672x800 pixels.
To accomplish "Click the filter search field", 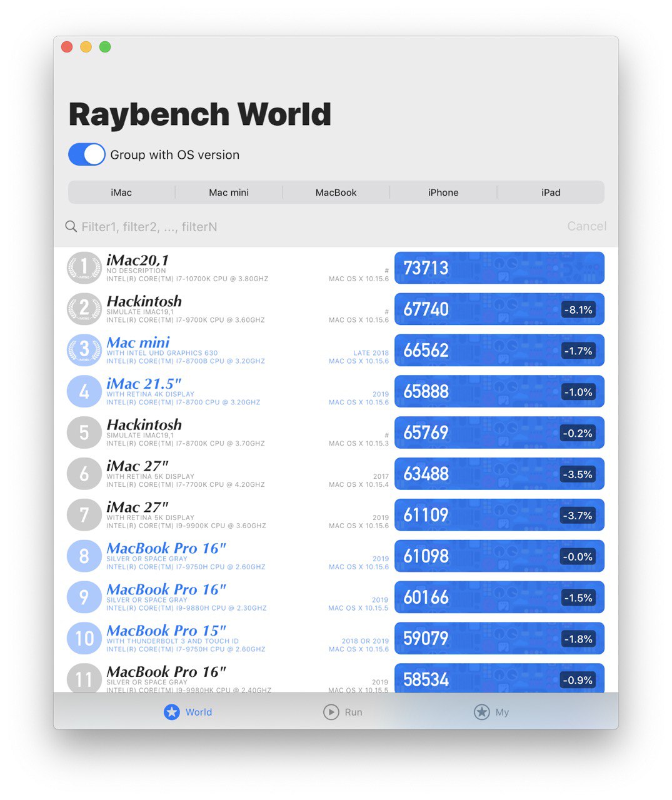I will (313, 226).
